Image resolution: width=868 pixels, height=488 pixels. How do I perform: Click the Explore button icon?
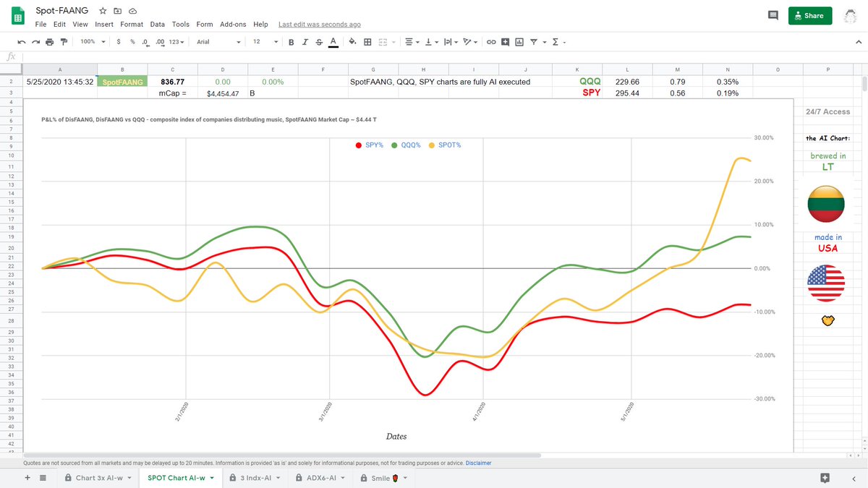click(825, 478)
